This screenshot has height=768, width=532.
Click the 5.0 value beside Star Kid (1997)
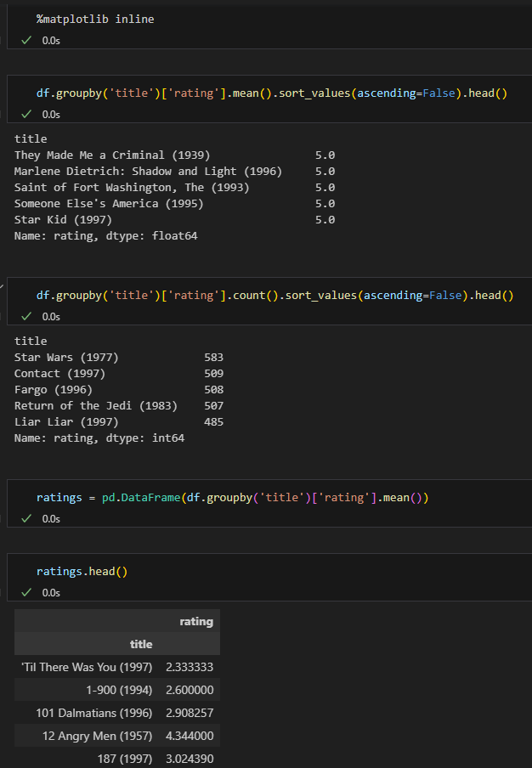(x=325, y=220)
